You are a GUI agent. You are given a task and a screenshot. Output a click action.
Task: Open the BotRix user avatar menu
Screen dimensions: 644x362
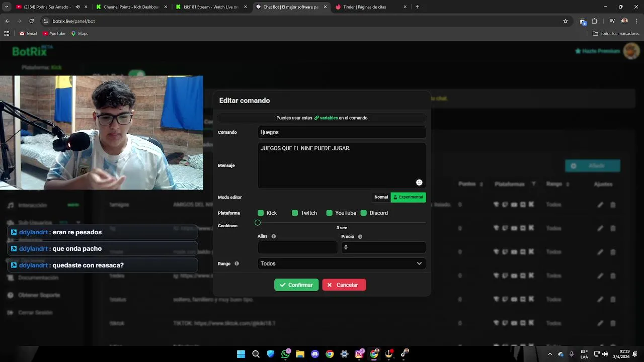[631, 51]
